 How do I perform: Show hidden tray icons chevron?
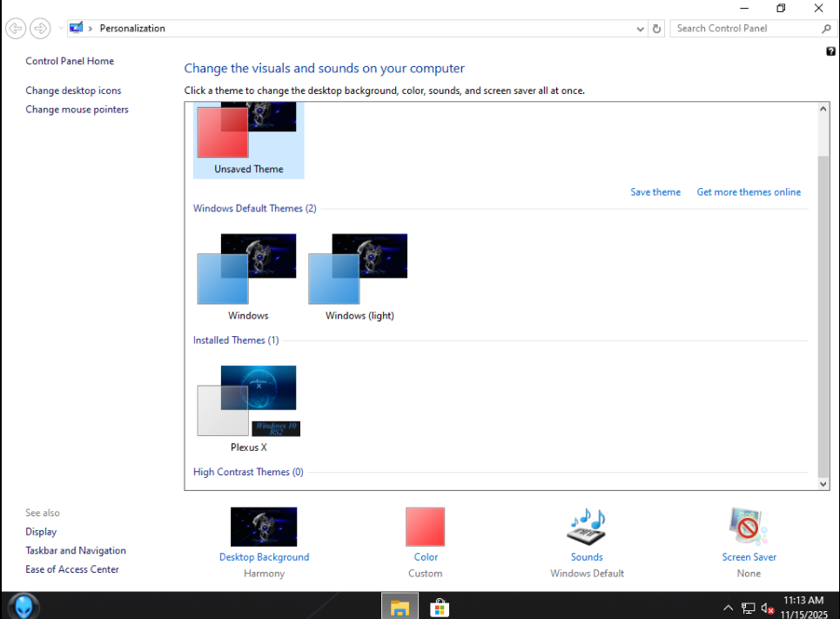click(x=728, y=608)
